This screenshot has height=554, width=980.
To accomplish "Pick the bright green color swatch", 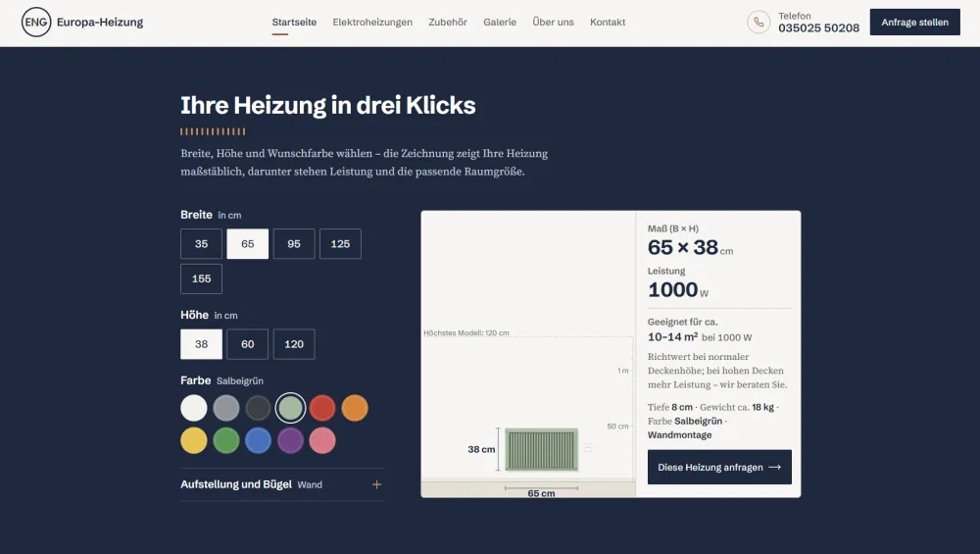I will tap(226, 440).
